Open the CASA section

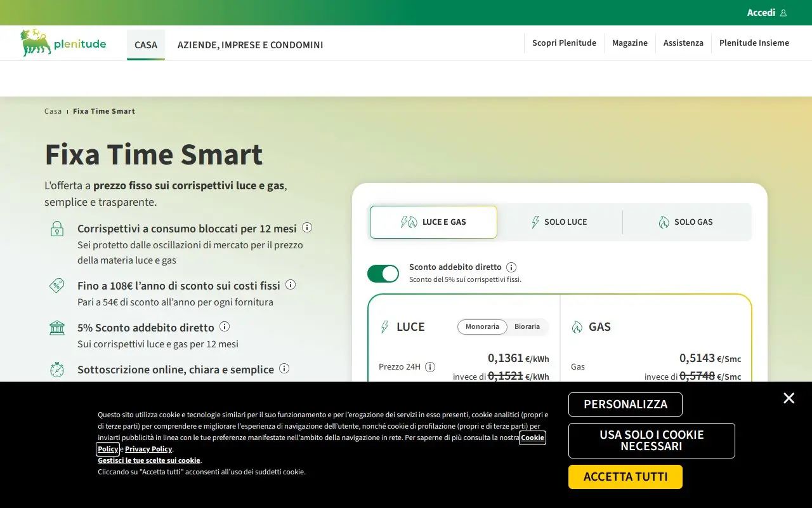click(x=146, y=44)
